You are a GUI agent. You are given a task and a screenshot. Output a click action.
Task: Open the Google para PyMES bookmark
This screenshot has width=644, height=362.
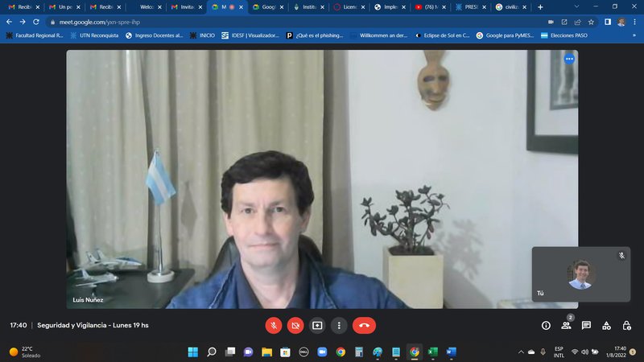[505, 35]
